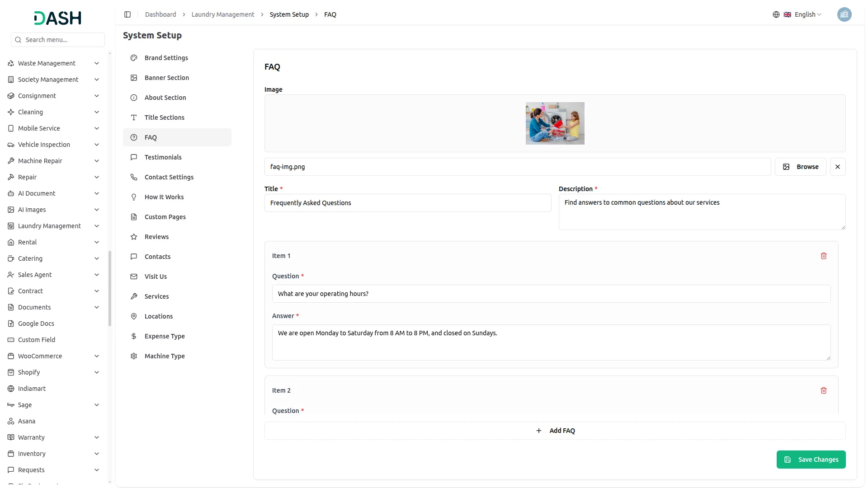
Task: Click the FAQ question-mark icon
Action: click(x=133, y=137)
